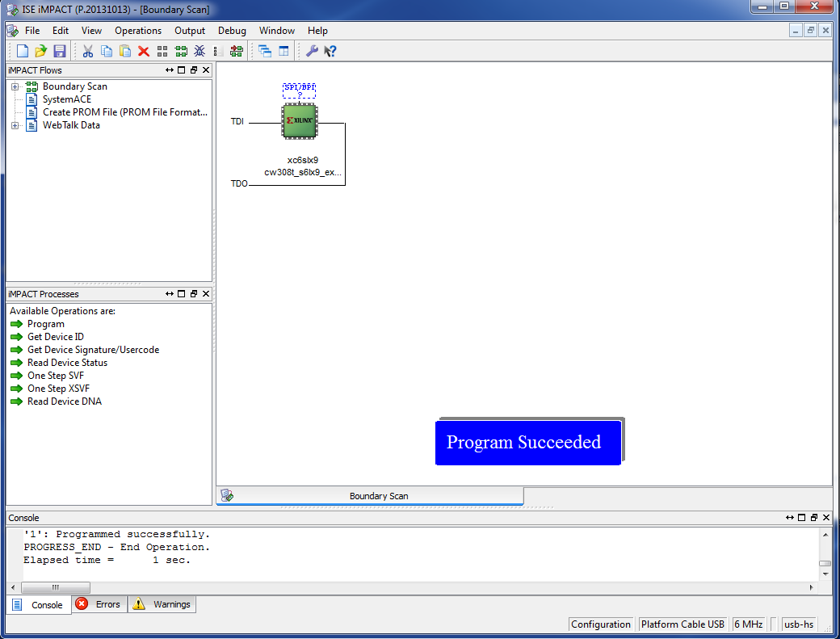Select Create PROM File flow entry
Image resolution: width=840 pixels, height=639 pixels.
(x=125, y=112)
